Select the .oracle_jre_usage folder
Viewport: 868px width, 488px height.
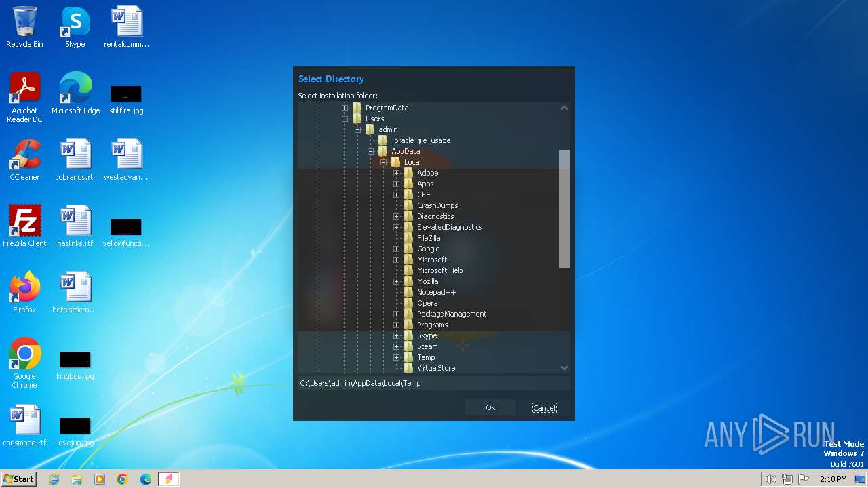coord(420,140)
